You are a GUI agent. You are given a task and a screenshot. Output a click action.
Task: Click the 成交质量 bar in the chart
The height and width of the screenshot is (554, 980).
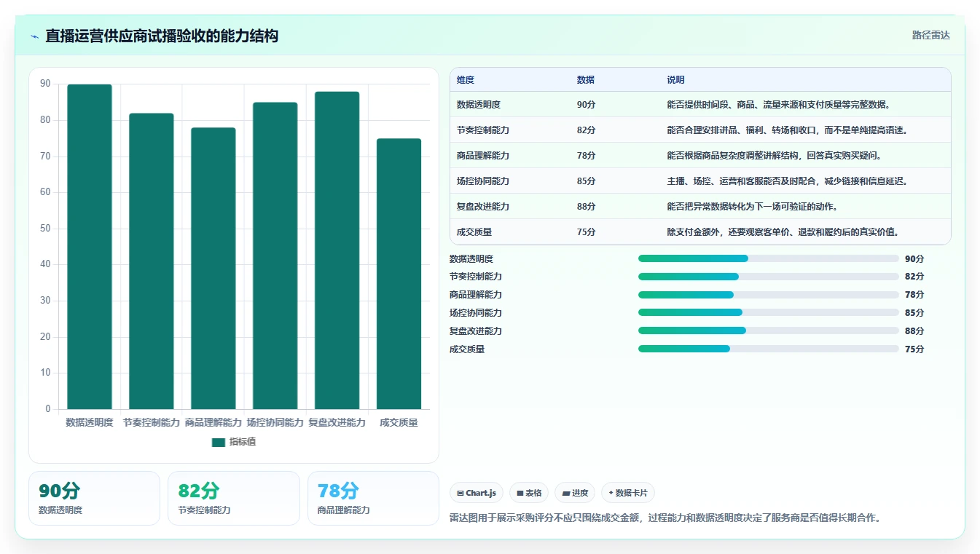pyautogui.click(x=399, y=274)
